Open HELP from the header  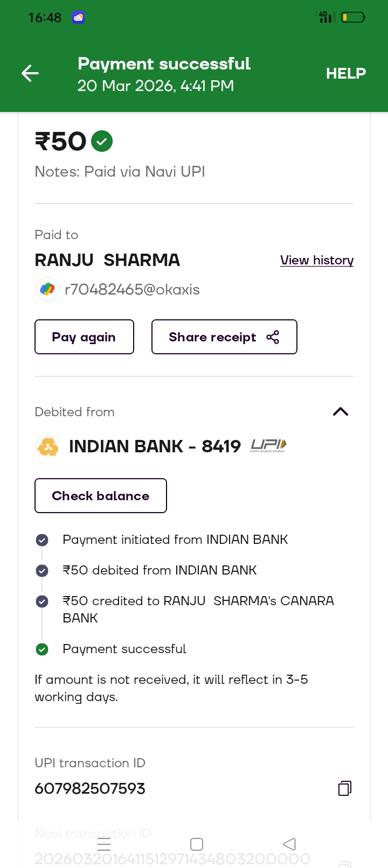[345, 73]
